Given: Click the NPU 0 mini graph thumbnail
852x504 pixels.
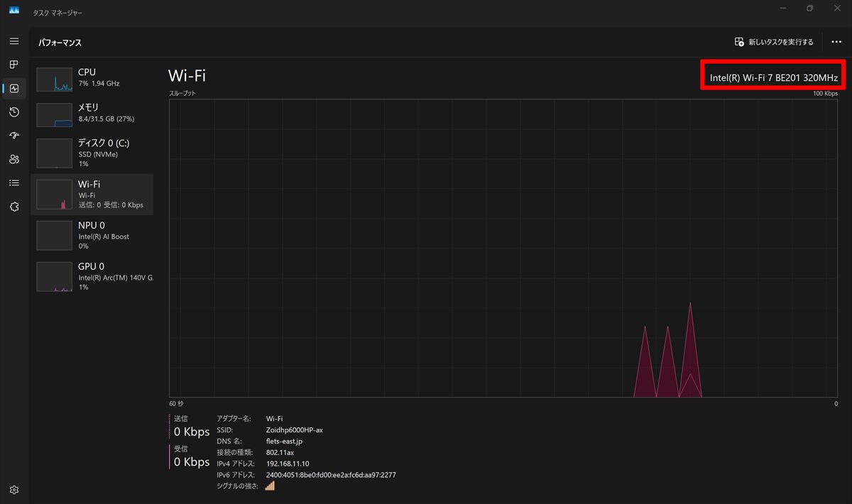Looking at the screenshot, I should [x=55, y=235].
